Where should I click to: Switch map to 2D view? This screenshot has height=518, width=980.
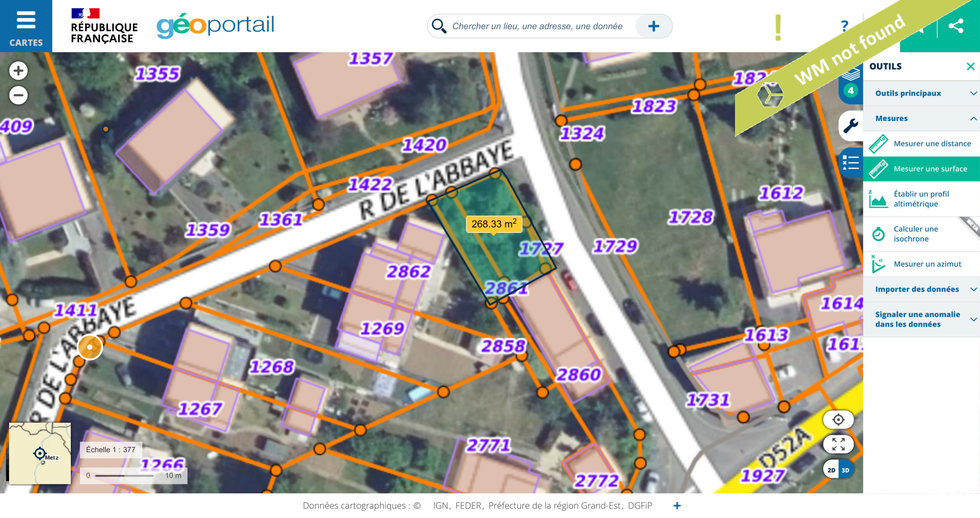pyautogui.click(x=831, y=470)
